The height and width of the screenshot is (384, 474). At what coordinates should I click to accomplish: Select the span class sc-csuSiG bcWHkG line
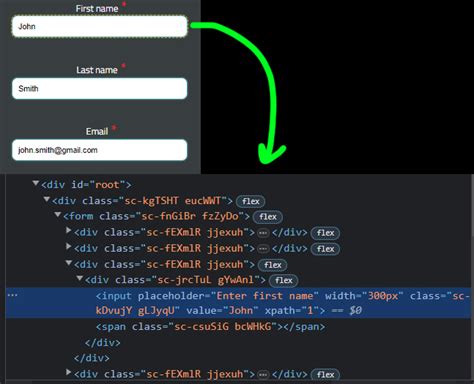click(x=210, y=327)
